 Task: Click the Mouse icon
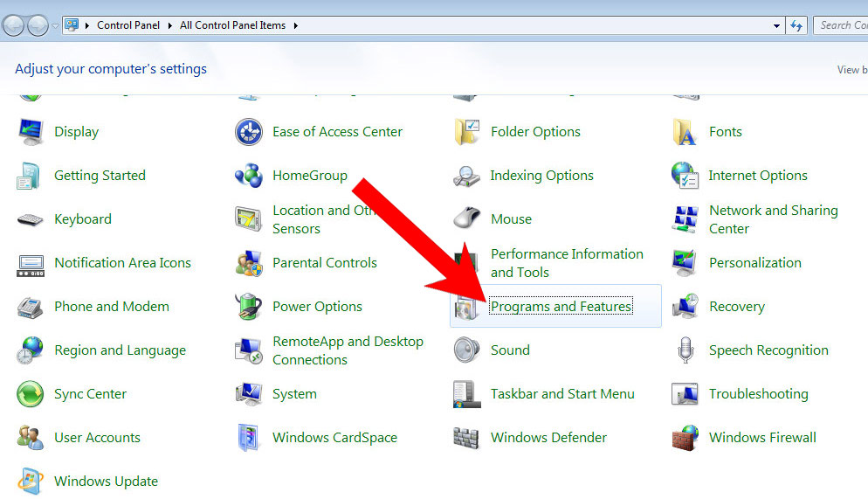pos(466,218)
